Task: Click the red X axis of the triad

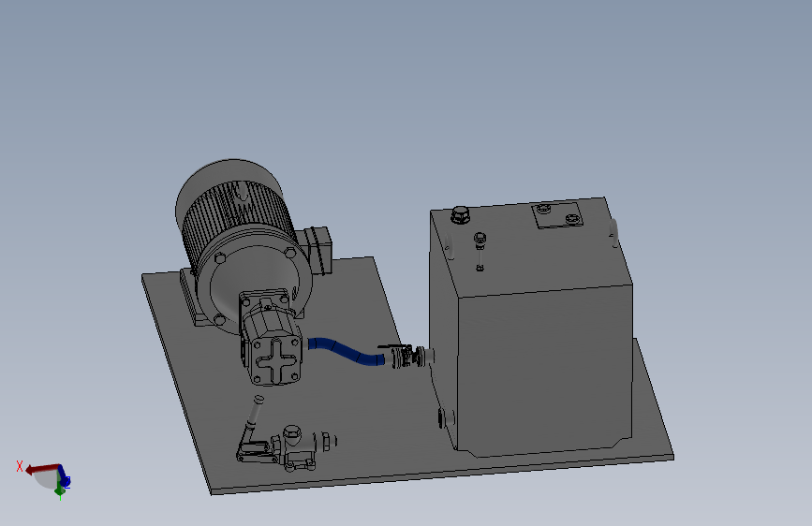Action: (42, 469)
